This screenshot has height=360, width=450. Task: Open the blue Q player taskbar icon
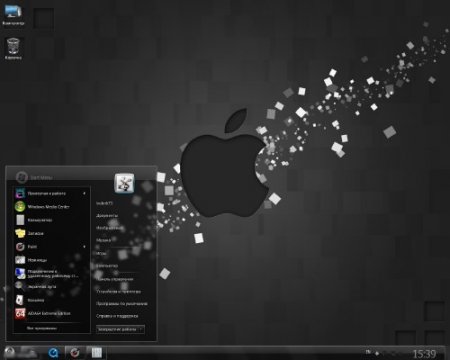click(53, 352)
